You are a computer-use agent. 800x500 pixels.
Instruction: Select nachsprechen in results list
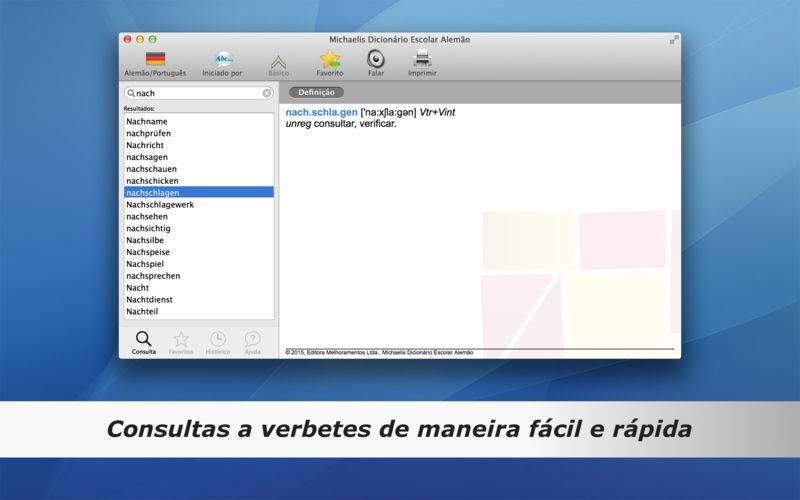199,276
